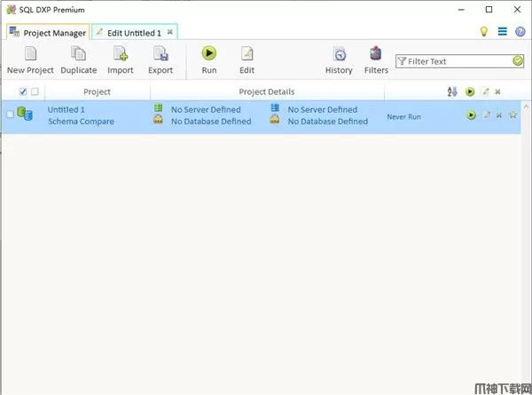Close the Edit Untitled 1 tab

[170, 32]
